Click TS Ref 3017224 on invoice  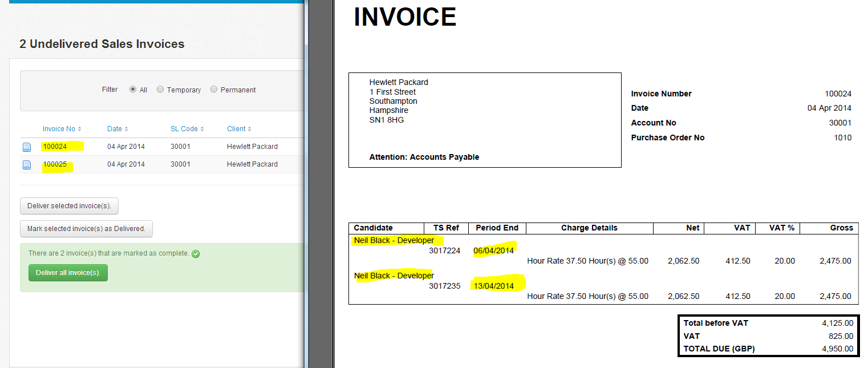pyautogui.click(x=444, y=250)
